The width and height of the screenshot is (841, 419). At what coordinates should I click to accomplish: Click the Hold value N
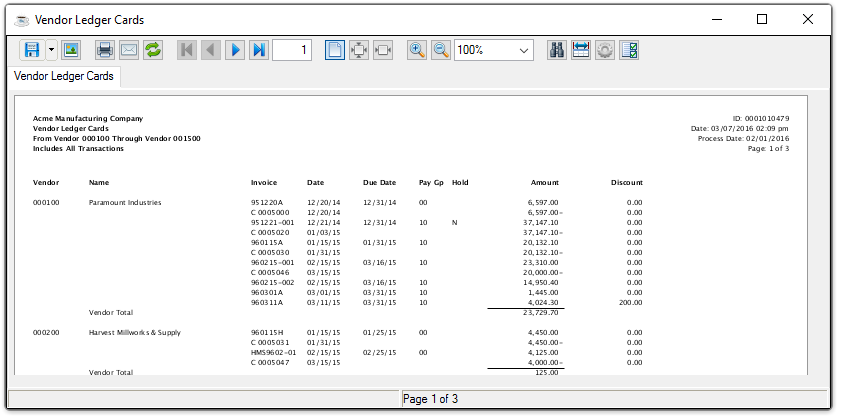[x=454, y=223]
